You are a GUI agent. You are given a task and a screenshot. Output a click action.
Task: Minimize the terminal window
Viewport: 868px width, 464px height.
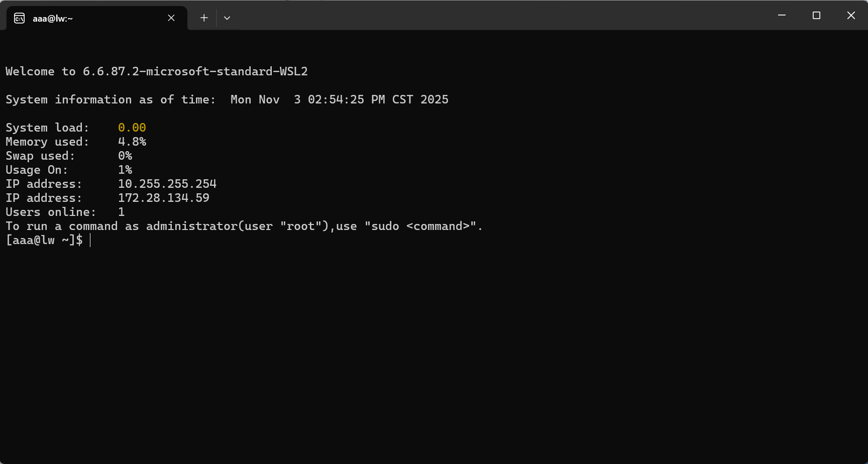[782, 16]
